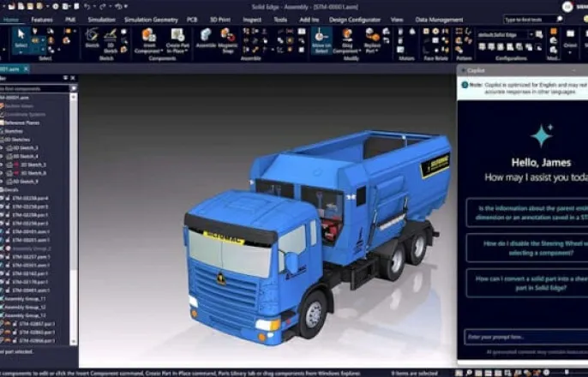
Task: Click the icon right of the configuration dropdown
Action: pos(539,34)
